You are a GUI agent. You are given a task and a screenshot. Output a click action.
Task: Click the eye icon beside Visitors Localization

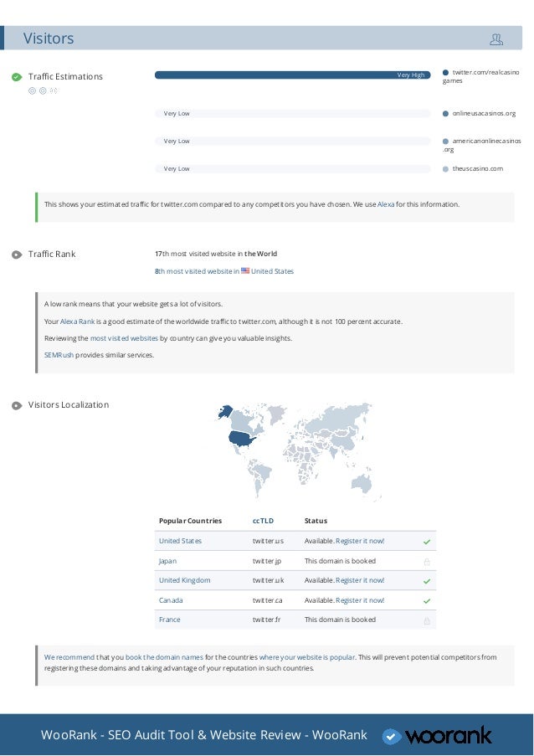(17, 405)
